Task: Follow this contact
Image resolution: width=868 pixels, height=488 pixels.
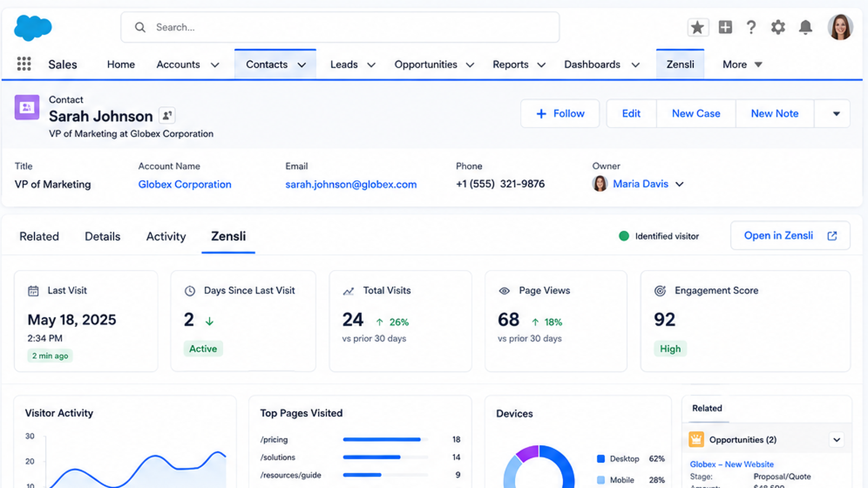Action: point(560,113)
